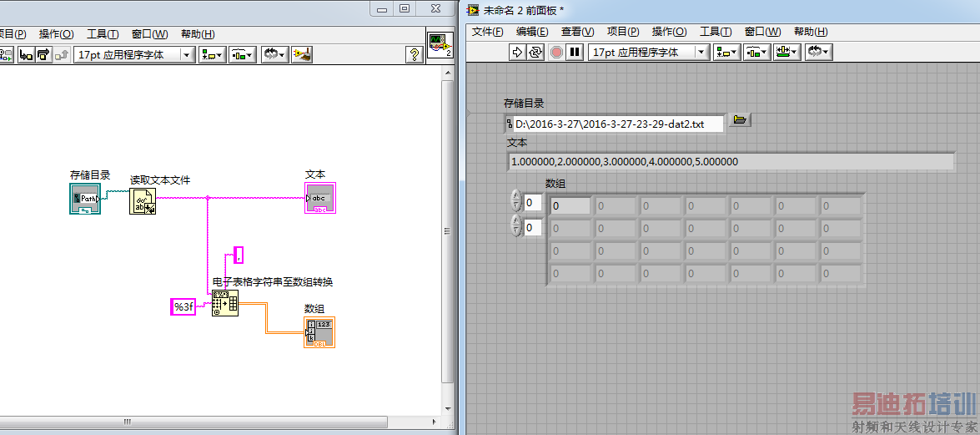Click 数组 label on front panel
The height and width of the screenshot is (435, 980).
tap(555, 184)
